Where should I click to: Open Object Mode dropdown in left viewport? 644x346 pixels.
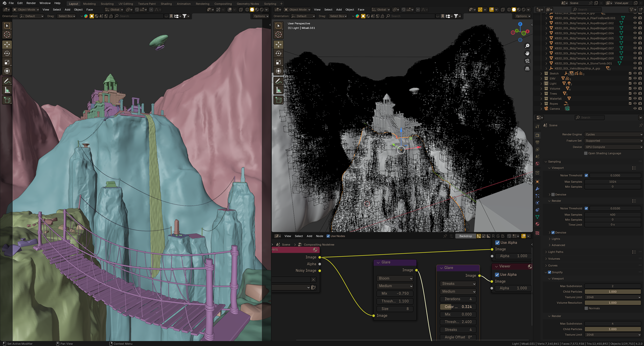click(25, 10)
